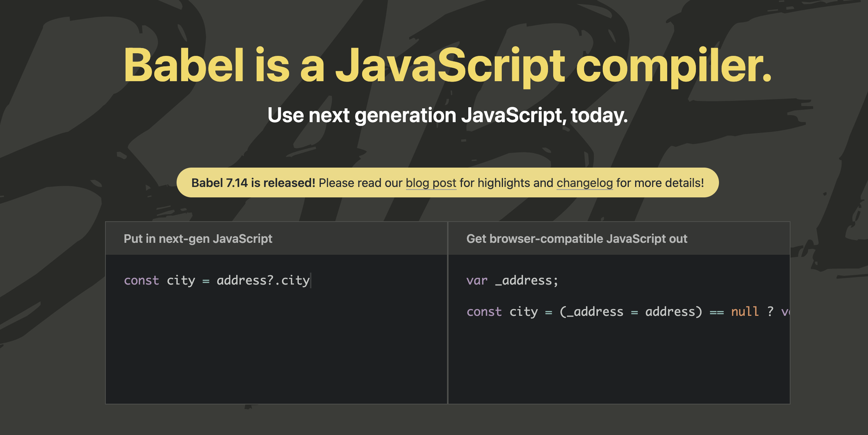This screenshot has height=435, width=868.
Task: Click the 'const' keyword in the input editor
Action: click(141, 280)
